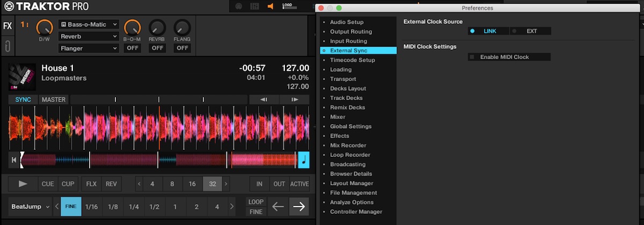Open Effects preferences section
The width and height of the screenshot is (644, 225).
tap(340, 136)
